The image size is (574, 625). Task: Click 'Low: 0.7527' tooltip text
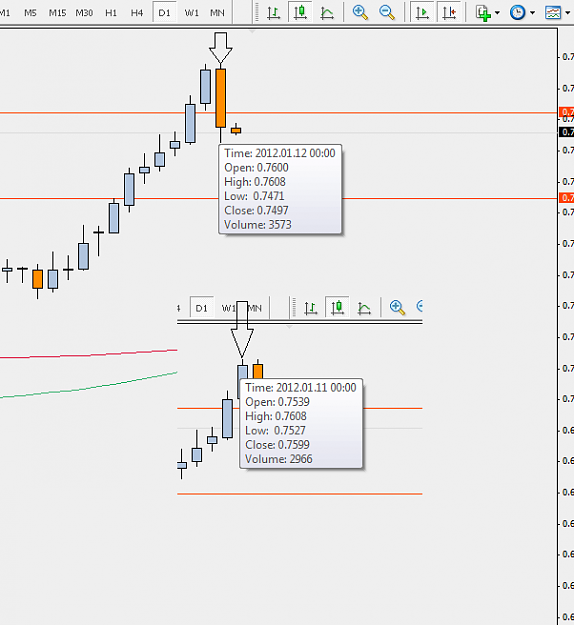(x=275, y=430)
